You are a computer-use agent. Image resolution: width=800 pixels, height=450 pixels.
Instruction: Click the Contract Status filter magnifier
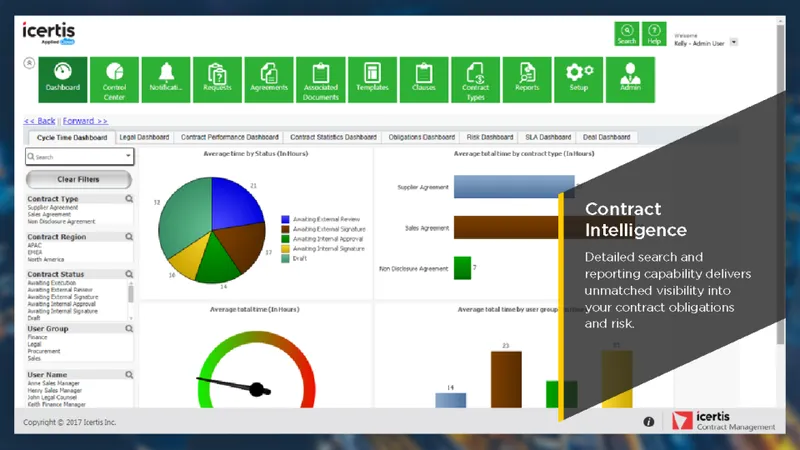[129, 274]
